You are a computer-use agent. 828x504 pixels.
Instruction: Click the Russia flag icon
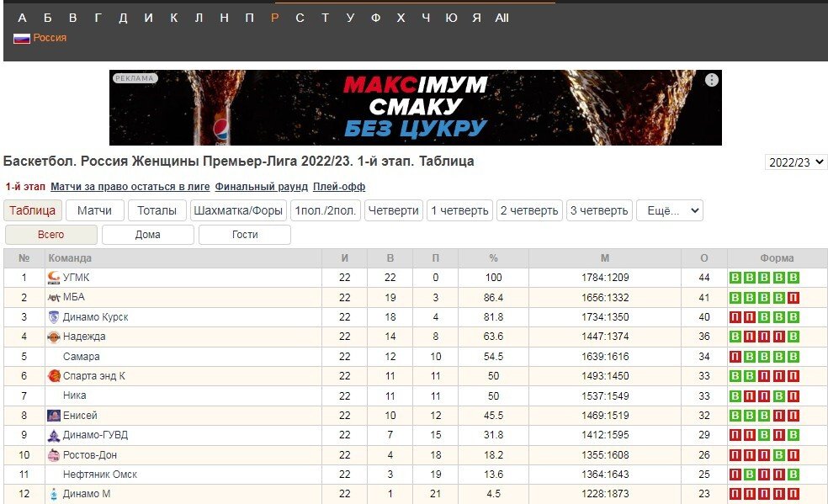pos(21,38)
